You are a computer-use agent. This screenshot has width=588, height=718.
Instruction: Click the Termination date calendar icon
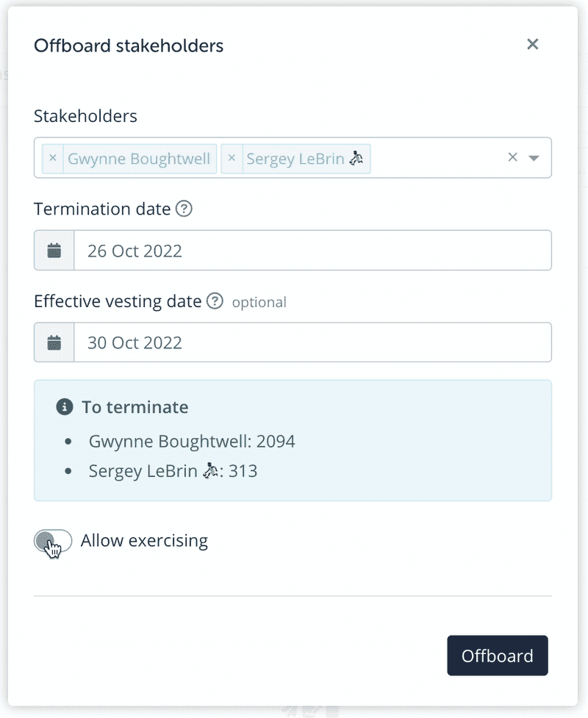tap(54, 251)
